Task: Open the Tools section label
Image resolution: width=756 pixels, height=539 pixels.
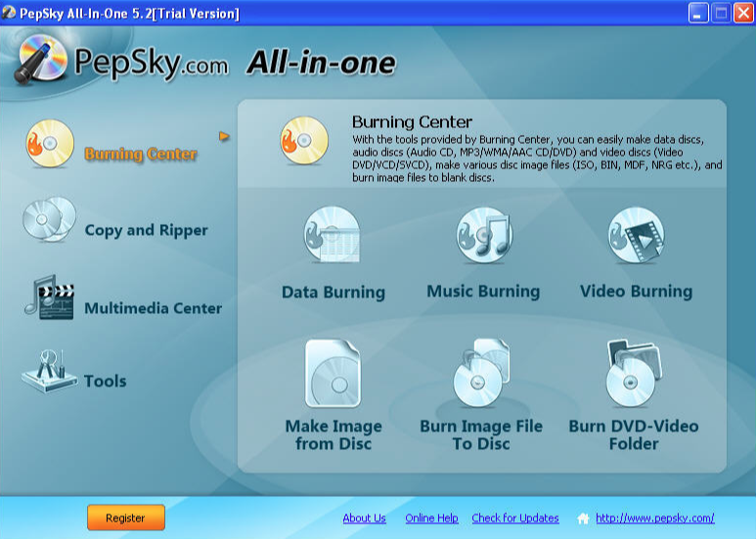Action: point(106,382)
